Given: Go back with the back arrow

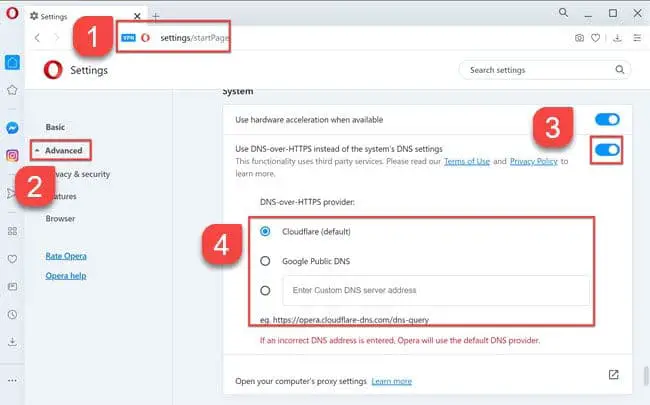Looking at the screenshot, I should [37, 38].
